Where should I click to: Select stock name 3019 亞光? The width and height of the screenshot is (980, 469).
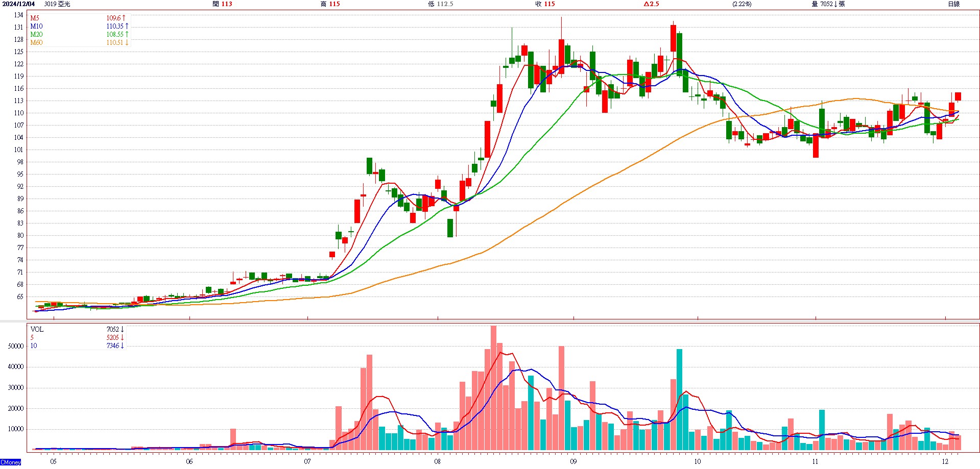point(57,4)
